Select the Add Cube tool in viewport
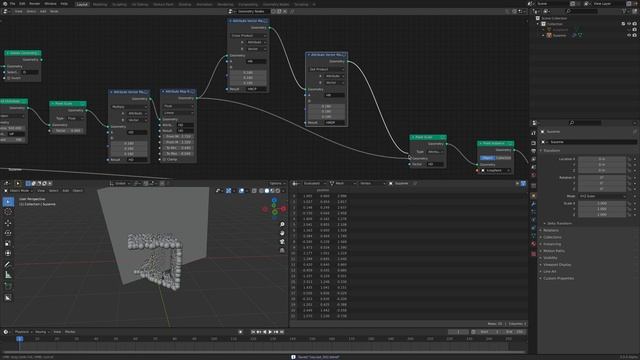Image resolution: width=640 pixels, height=360 pixels. coord(8,286)
